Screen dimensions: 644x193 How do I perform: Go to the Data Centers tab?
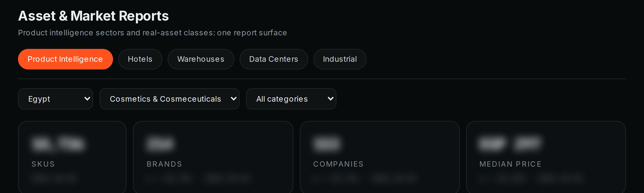point(274,59)
